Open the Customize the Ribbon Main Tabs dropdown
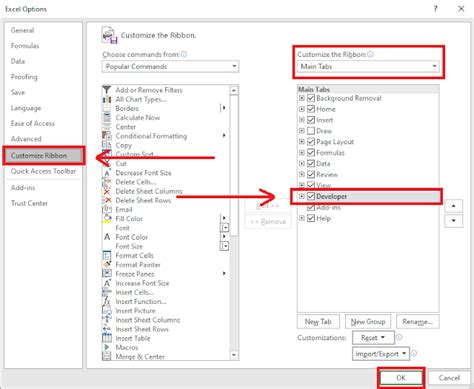Screen dimensions: 474x389 (x=368, y=66)
